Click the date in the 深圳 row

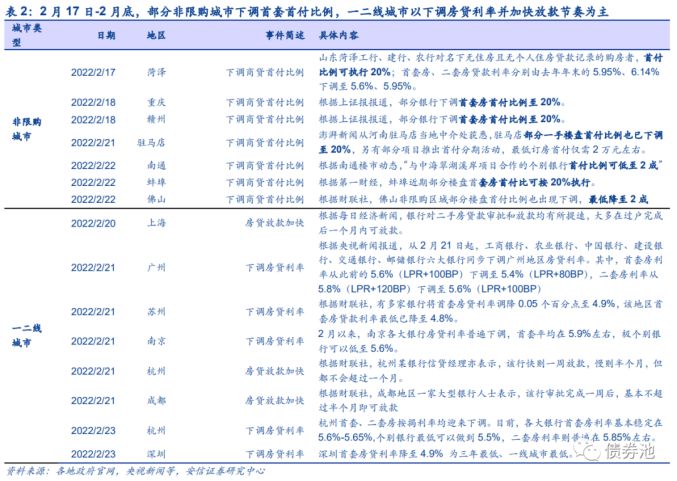(x=93, y=454)
